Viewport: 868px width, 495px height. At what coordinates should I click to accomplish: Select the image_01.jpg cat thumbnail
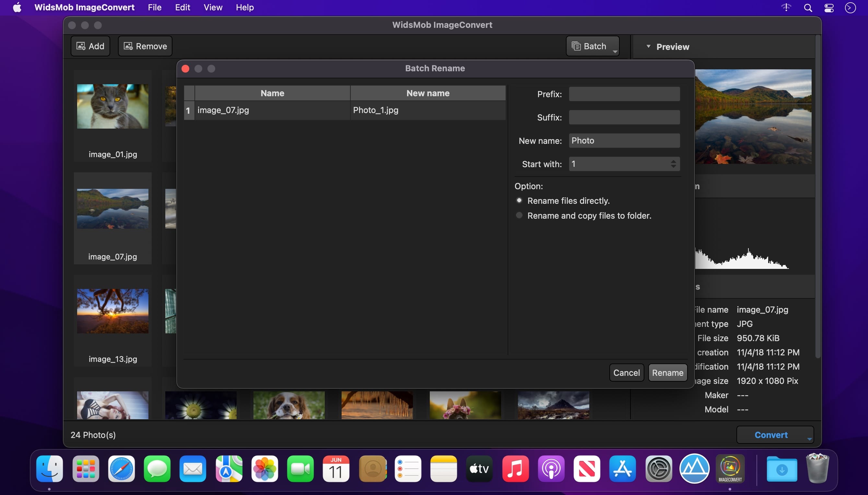[x=112, y=106]
